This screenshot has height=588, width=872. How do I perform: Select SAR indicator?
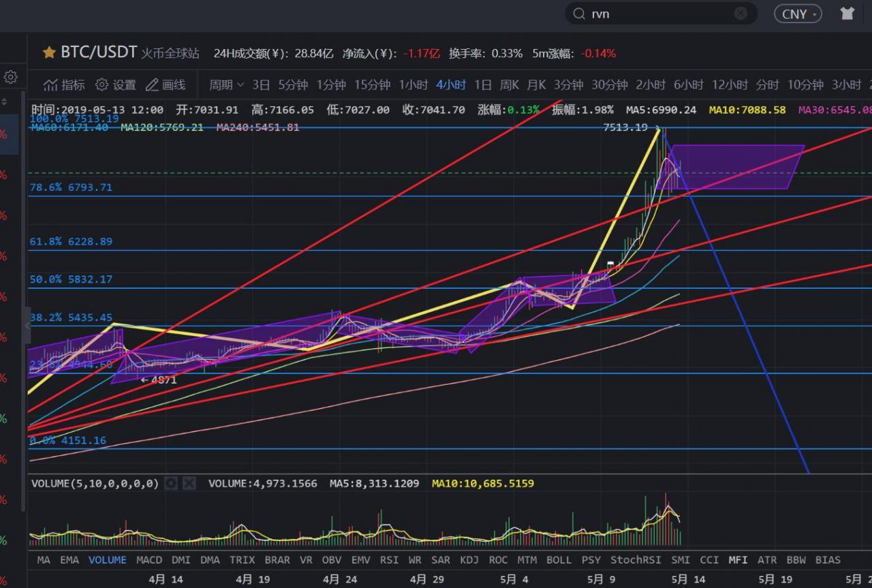point(441,560)
